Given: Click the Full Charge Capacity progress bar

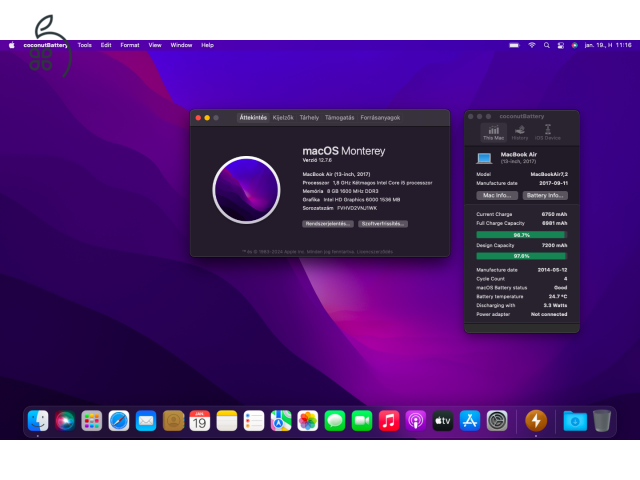Looking at the screenshot, I should tap(521, 234).
